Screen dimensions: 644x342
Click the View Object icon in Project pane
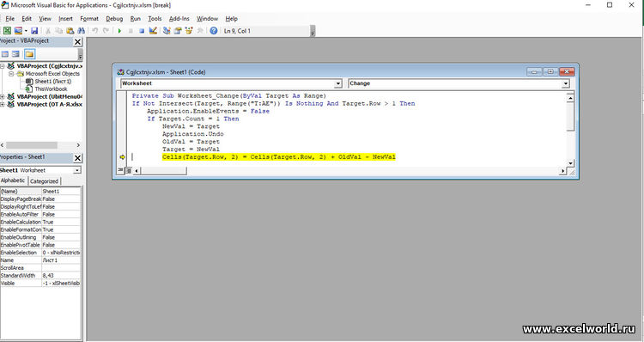point(15,54)
